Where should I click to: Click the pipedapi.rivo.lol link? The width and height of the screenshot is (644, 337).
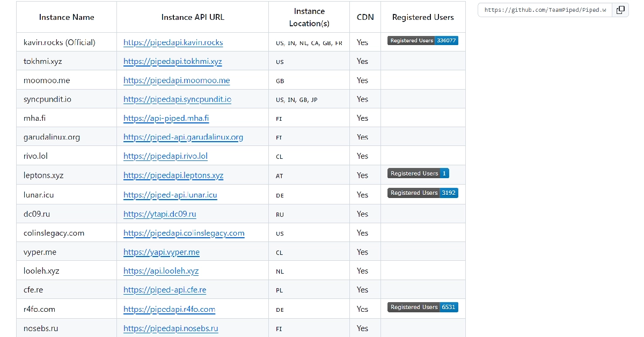coord(165,156)
